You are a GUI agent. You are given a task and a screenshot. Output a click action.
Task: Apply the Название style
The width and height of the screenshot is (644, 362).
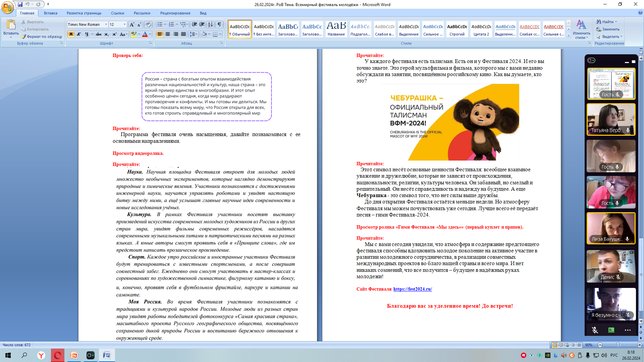[x=336, y=29]
